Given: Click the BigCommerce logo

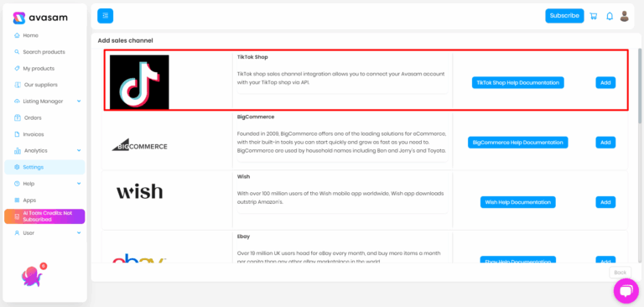Looking at the screenshot, I should (140, 145).
